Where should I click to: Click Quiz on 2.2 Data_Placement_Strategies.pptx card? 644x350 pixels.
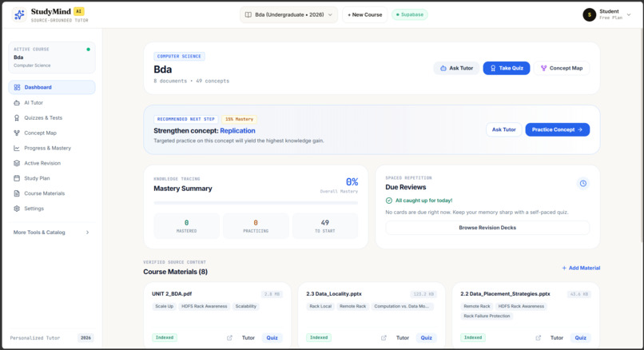580,338
